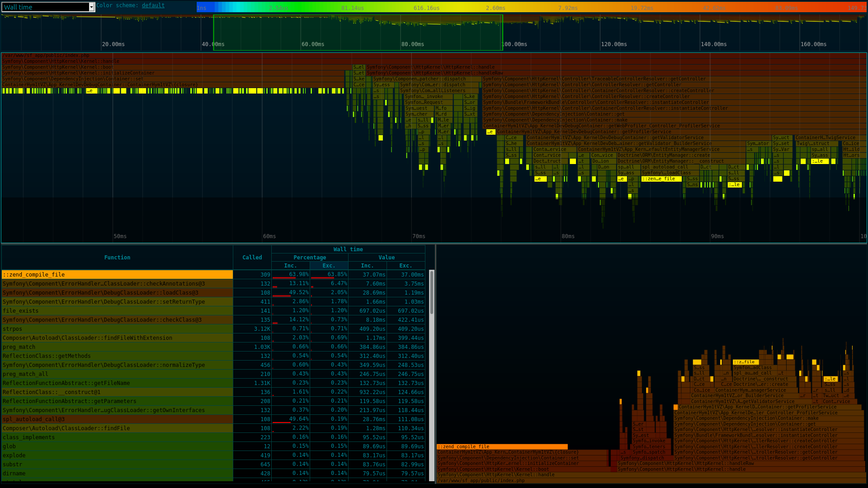Click orange ::zend_compile_file block in flame graph
The height and width of the screenshot is (488, 868).
[x=502, y=446]
